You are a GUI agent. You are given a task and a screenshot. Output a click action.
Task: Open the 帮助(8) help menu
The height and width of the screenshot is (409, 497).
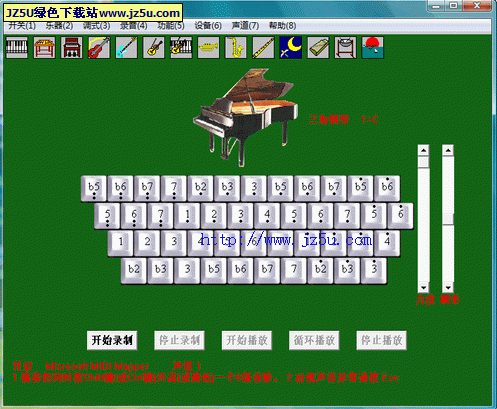pos(282,26)
